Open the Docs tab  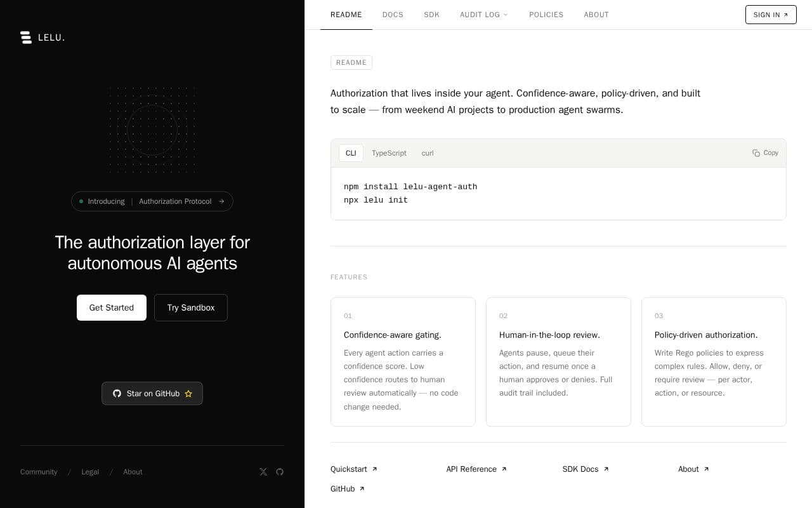coord(393,15)
